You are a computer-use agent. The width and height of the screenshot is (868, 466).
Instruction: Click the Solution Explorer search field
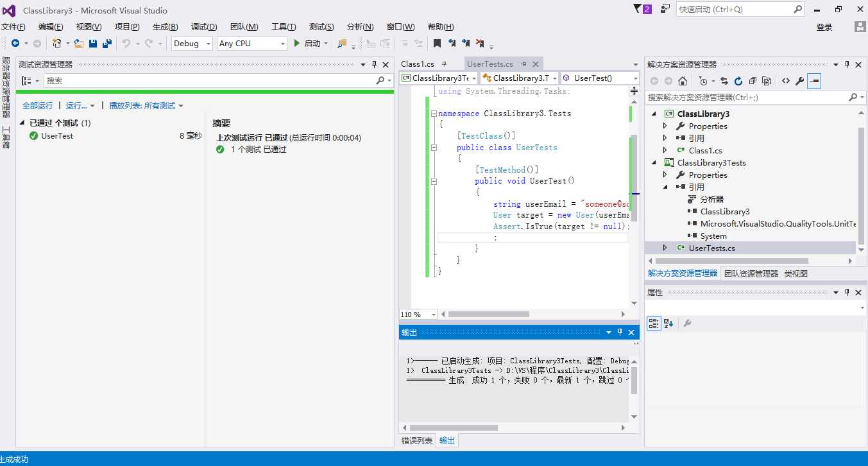754,97
